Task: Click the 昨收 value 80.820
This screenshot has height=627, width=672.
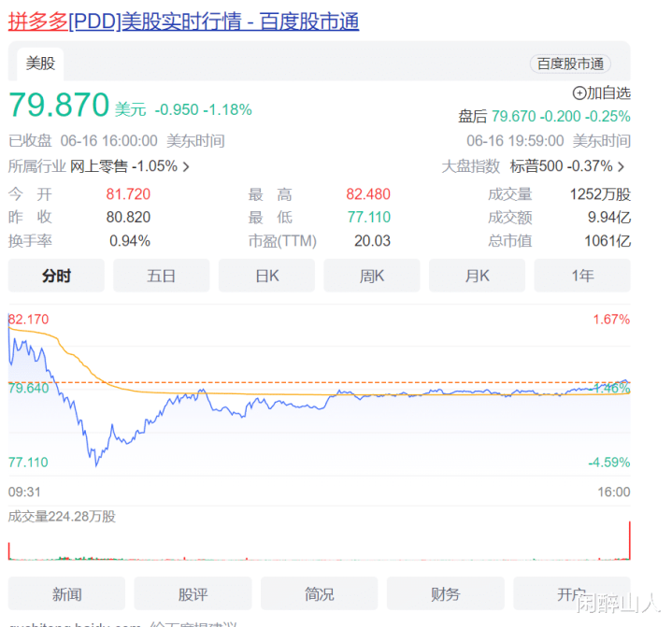Action: (128, 218)
